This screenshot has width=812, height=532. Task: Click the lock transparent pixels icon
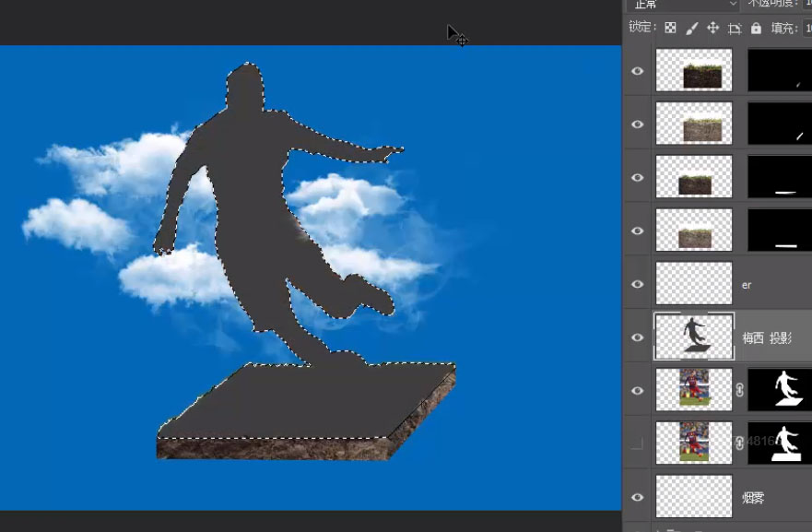(670, 28)
